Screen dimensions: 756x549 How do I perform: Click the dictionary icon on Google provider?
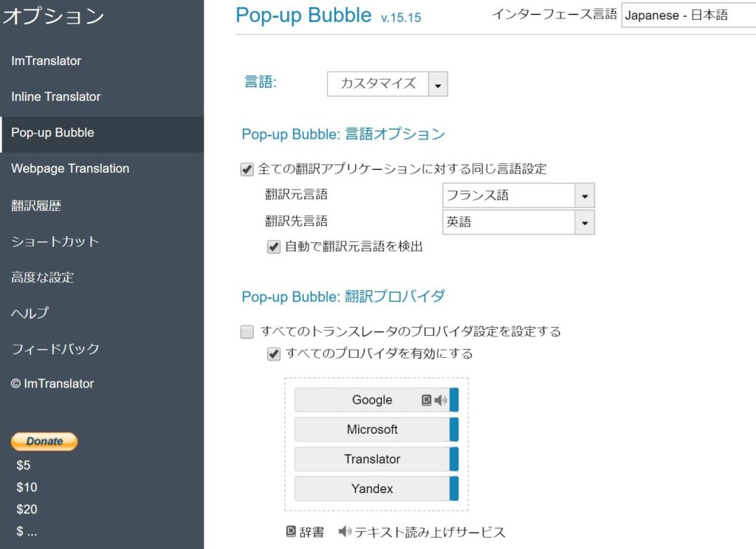[x=426, y=400]
